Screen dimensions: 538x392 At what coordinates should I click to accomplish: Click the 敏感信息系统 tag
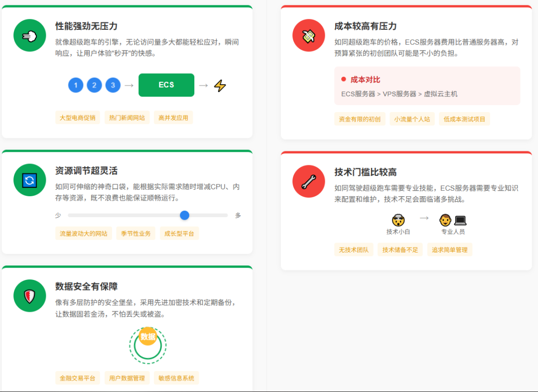pyautogui.click(x=176, y=378)
